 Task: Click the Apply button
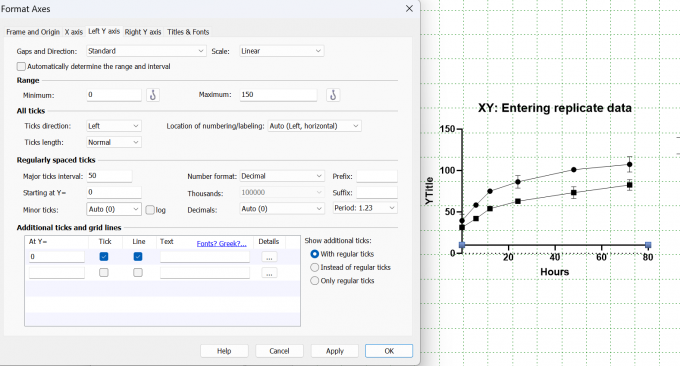(334, 351)
